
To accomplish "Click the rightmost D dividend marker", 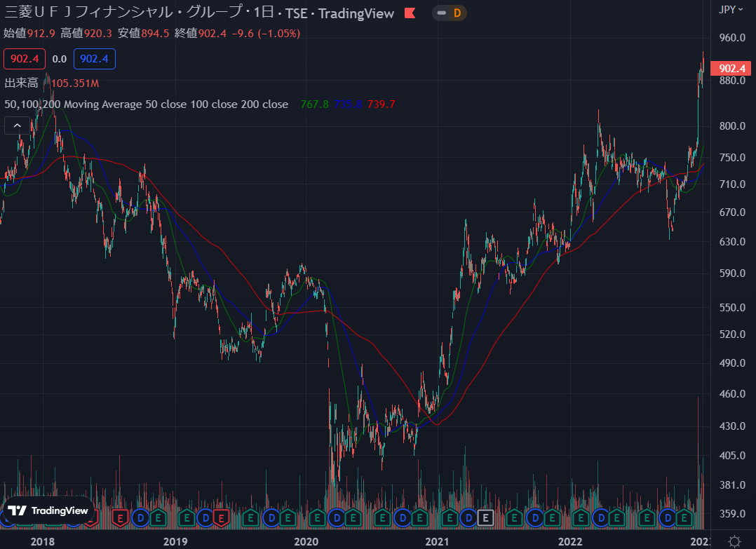I will 668,518.
